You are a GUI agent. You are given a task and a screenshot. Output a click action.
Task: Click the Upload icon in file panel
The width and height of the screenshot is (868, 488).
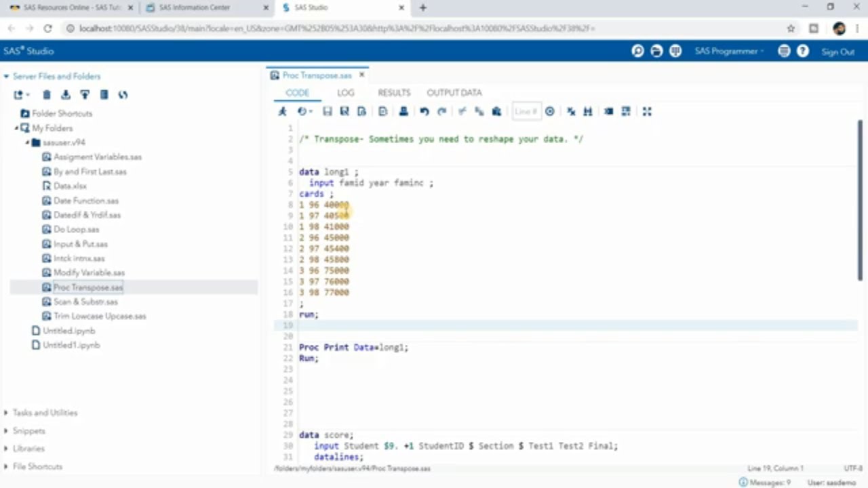[x=85, y=95]
